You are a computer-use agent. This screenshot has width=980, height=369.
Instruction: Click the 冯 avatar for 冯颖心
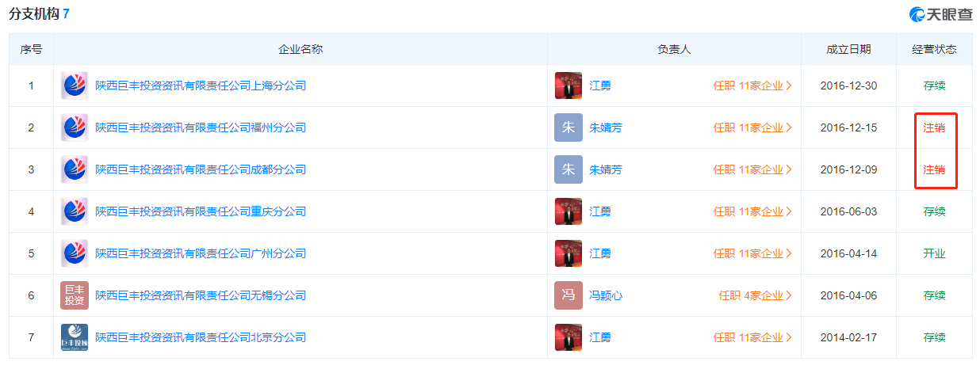[568, 295]
